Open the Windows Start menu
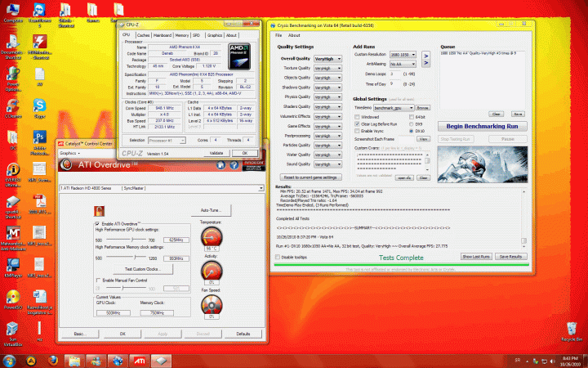This screenshot has width=588, height=368. pyautogui.click(x=8, y=361)
